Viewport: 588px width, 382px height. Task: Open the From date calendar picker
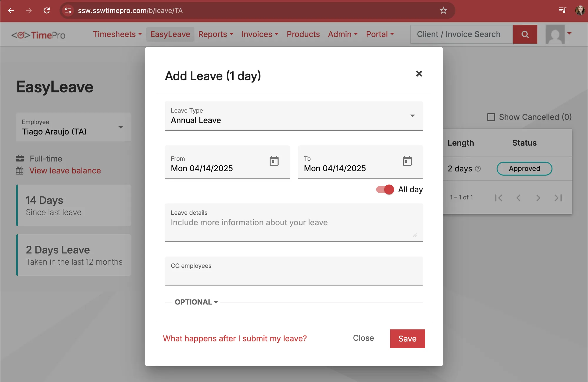(274, 161)
